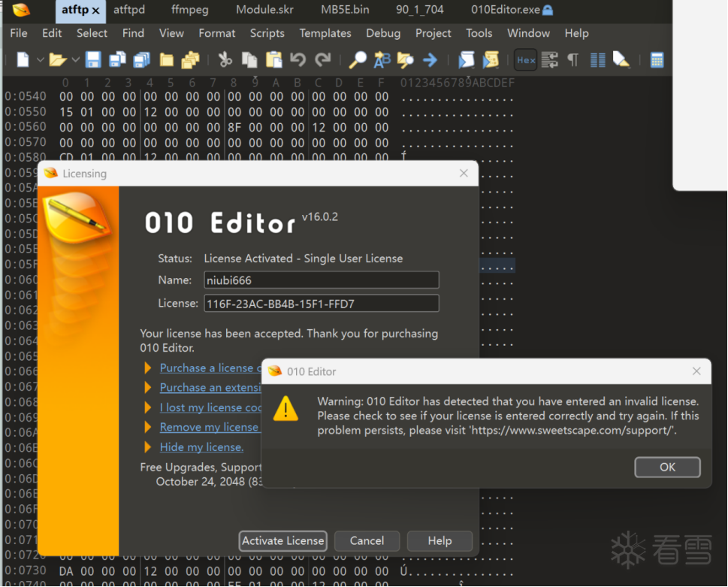Viewport: 728px width, 587px height.
Task: Open the Edit menu
Action: pyautogui.click(x=52, y=33)
